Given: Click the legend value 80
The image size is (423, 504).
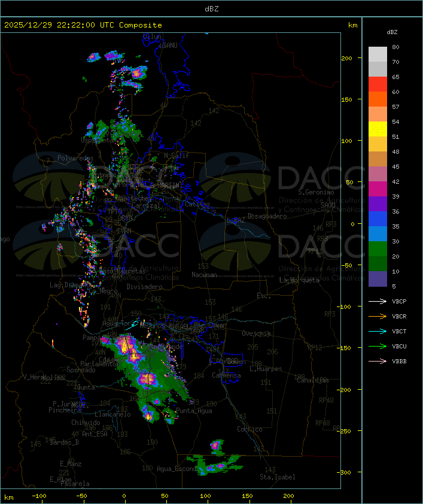Looking at the screenshot, I should tap(395, 47).
